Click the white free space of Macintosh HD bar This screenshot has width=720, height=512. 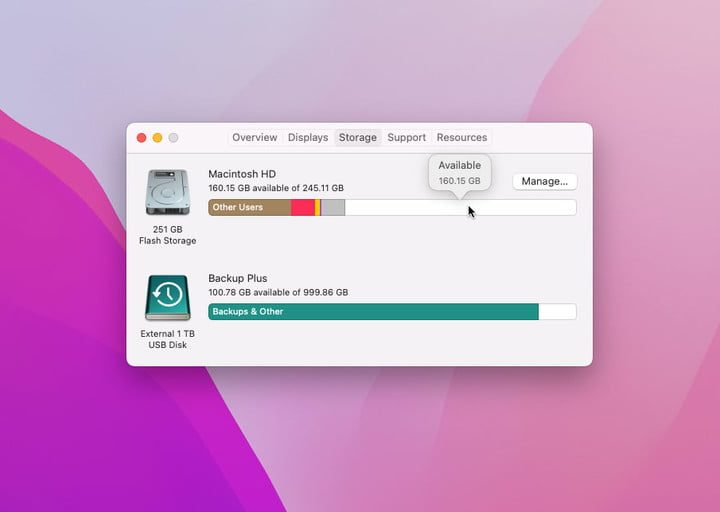click(461, 208)
